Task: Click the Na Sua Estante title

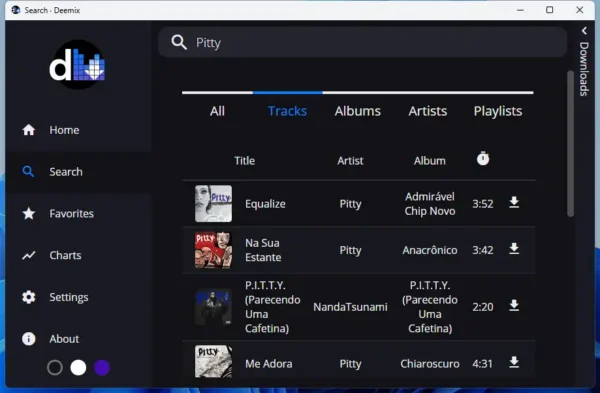Action: pos(263,250)
